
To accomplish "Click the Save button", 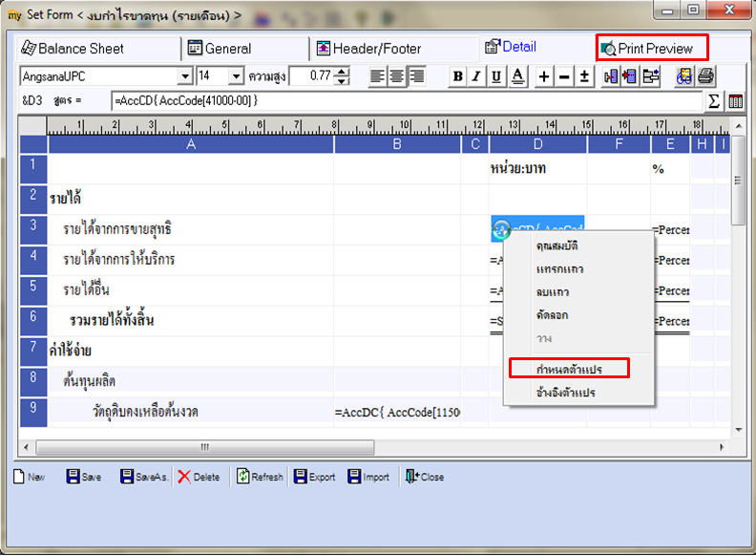I will [84, 477].
